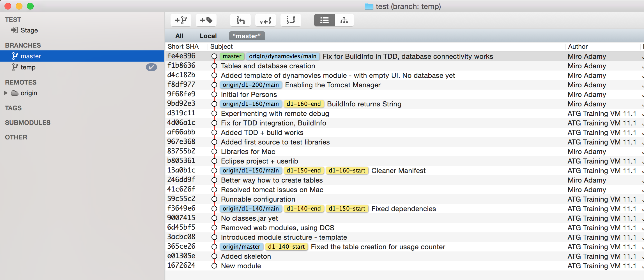Switch to the All commits tab
Image resolution: width=644 pixels, height=280 pixels.
click(x=179, y=36)
